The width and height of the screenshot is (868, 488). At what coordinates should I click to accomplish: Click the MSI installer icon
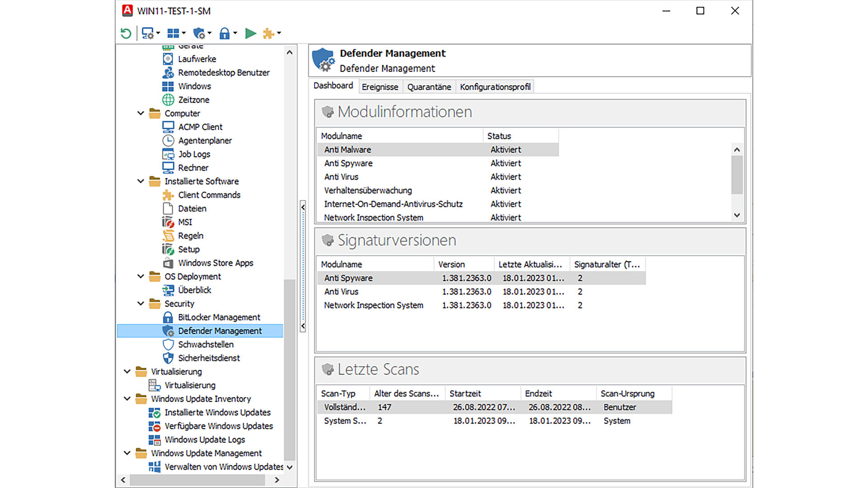(x=168, y=222)
